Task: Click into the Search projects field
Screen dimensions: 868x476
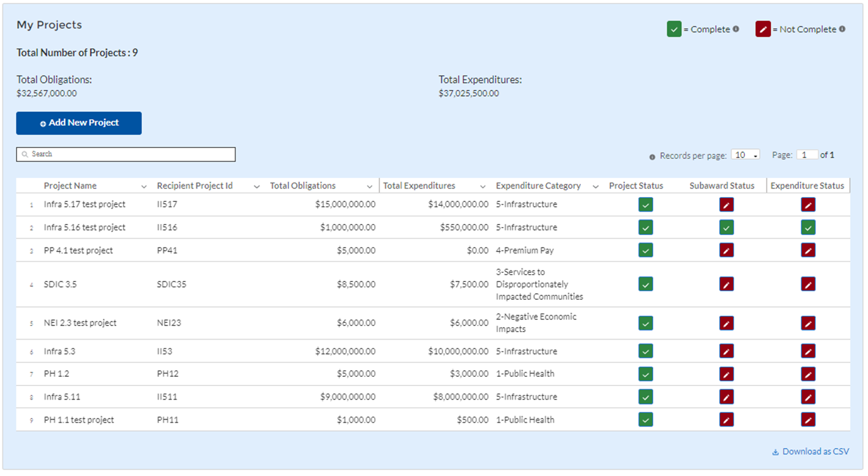Action: click(x=126, y=154)
